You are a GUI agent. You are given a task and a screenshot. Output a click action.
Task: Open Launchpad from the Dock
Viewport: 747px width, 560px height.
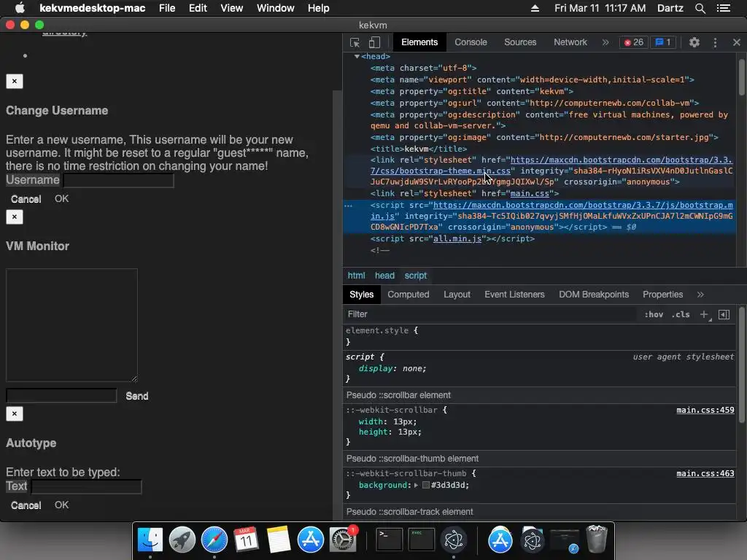(x=182, y=540)
